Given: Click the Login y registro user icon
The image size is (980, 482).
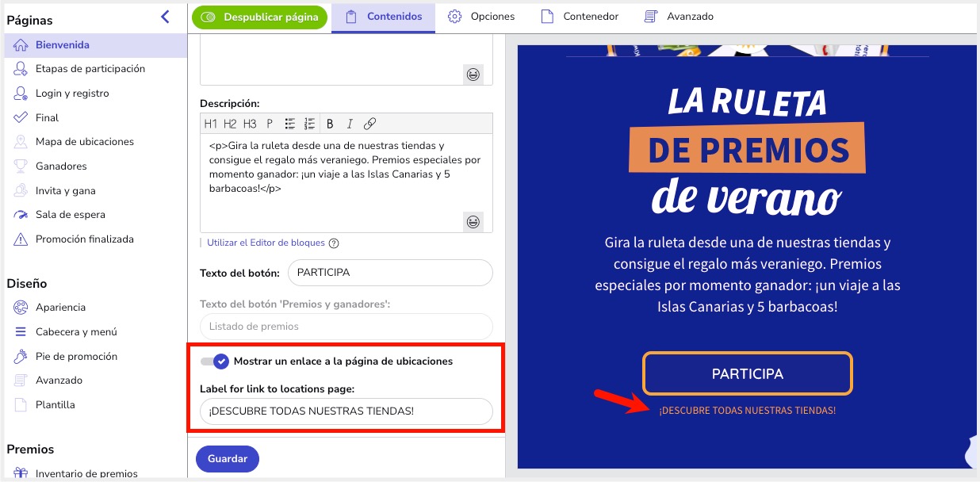Looking at the screenshot, I should tap(21, 94).
